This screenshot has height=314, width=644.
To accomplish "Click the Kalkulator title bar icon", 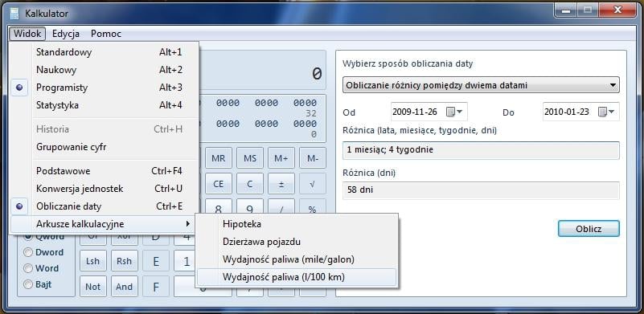I will 14,14.
